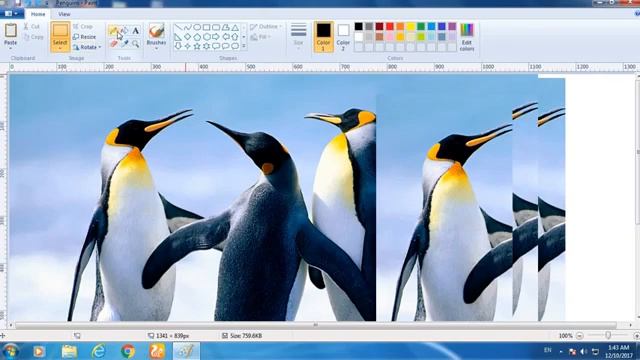Click the zoom slider handle
The height and width of the screenshot is (360, 640).
[x=608, y=336]
